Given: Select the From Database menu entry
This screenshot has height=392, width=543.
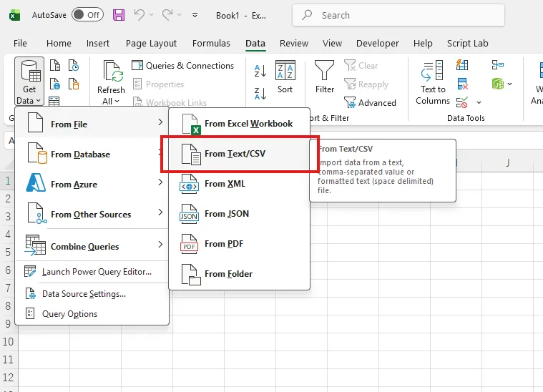Looking at the screenshot, I should [92, 153].
